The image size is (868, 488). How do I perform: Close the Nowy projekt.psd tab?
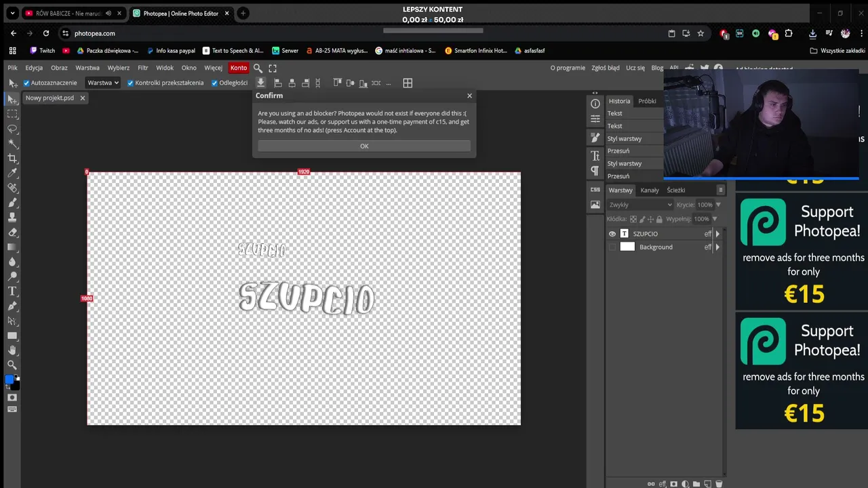pos(83,98)
